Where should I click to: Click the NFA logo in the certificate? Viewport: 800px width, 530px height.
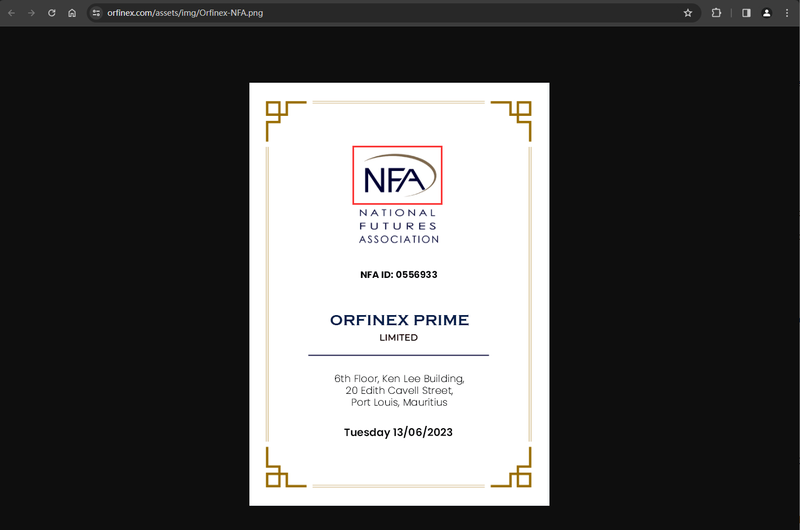coord(398,175)
